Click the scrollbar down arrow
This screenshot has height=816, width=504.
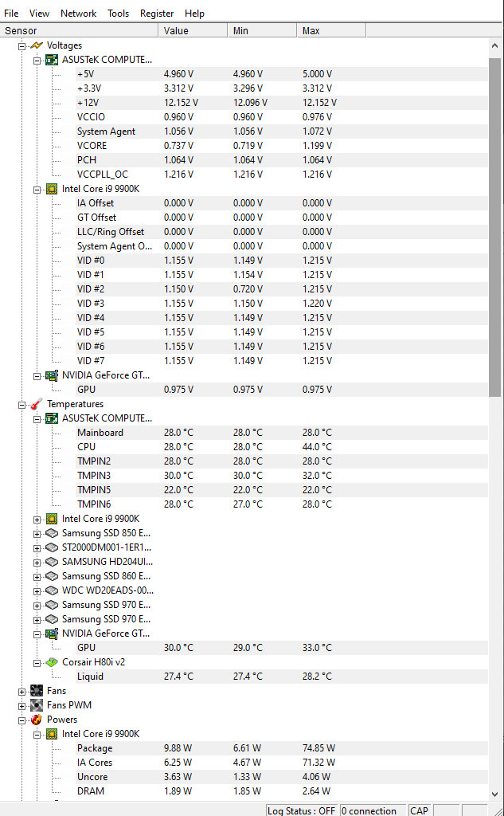pos(495,794)
